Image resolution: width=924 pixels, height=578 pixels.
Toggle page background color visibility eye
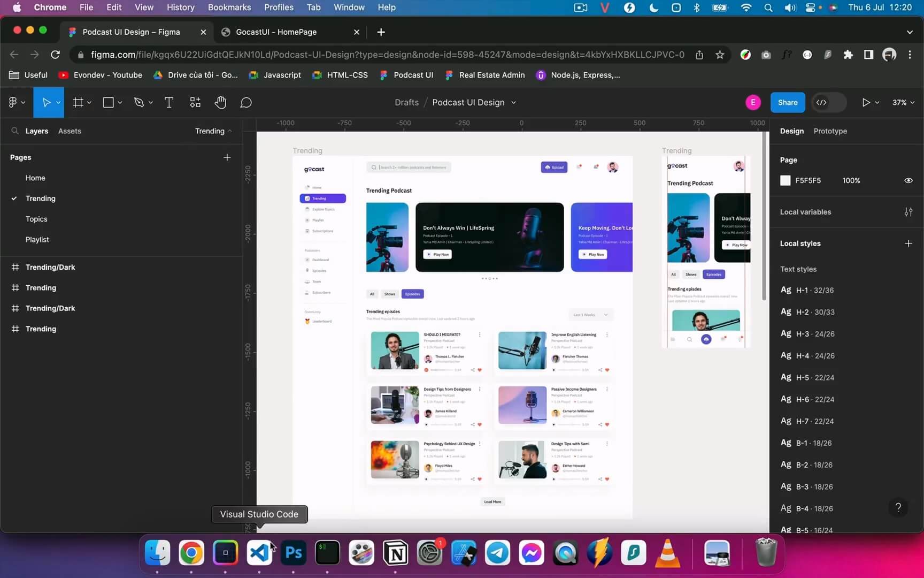pos(908,180)
